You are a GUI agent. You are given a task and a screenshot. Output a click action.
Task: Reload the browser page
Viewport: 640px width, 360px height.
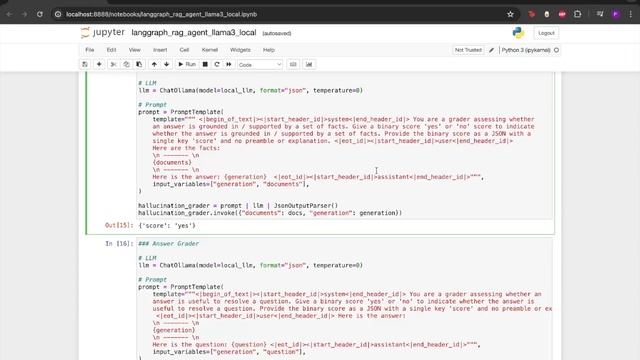click(x=40, y=14)
